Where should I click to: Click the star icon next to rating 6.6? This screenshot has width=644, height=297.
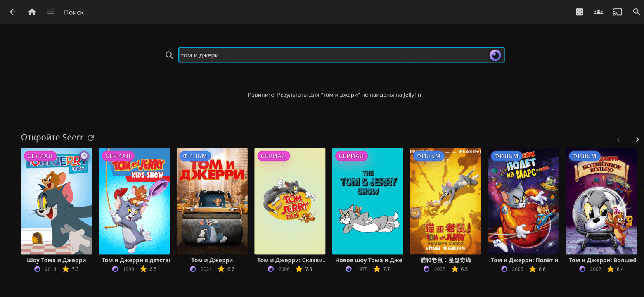(x=533, y=269)
